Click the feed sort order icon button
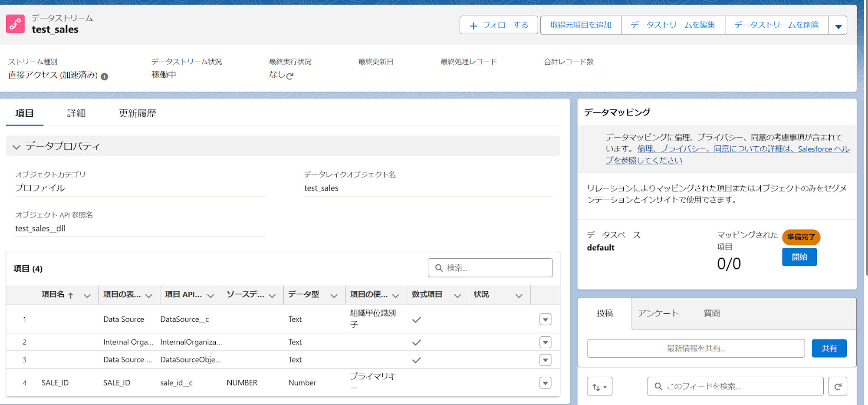The image size is (868, 405). [x=599, y=386]
